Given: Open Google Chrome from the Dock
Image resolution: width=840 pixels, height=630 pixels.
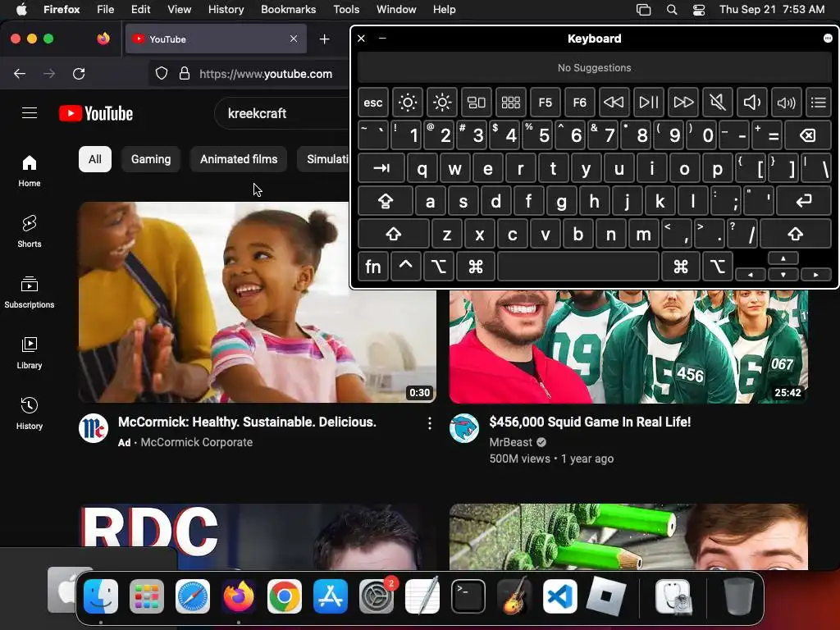Looking at the screenshot, I should coord(285,596).
